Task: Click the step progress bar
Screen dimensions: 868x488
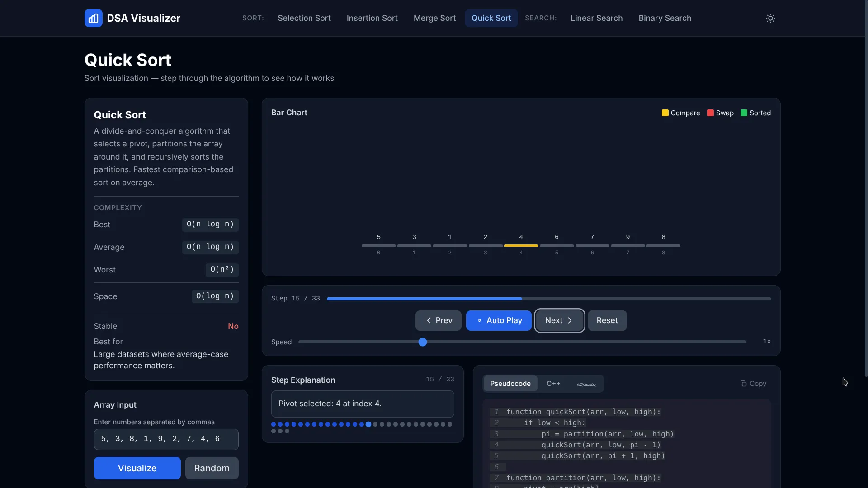Action: [x=549, y=299]
